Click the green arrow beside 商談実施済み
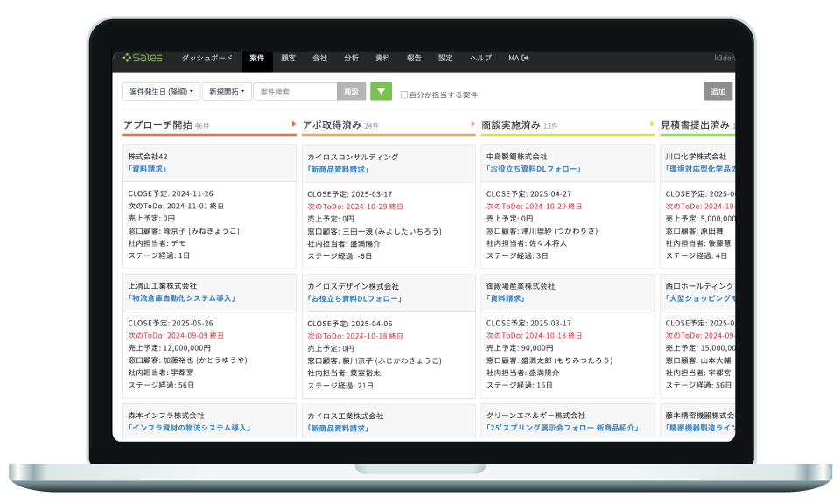 pyautogui.click(x=652, y=124)
